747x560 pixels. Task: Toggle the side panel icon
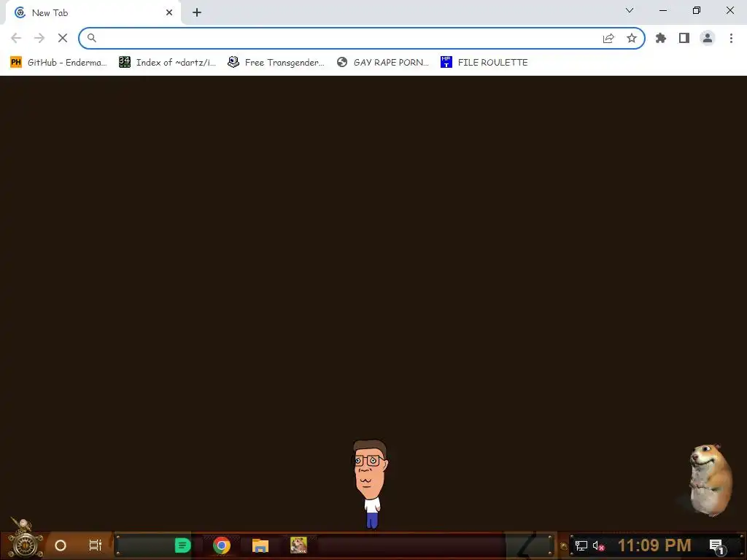click(x=684, y=38)
